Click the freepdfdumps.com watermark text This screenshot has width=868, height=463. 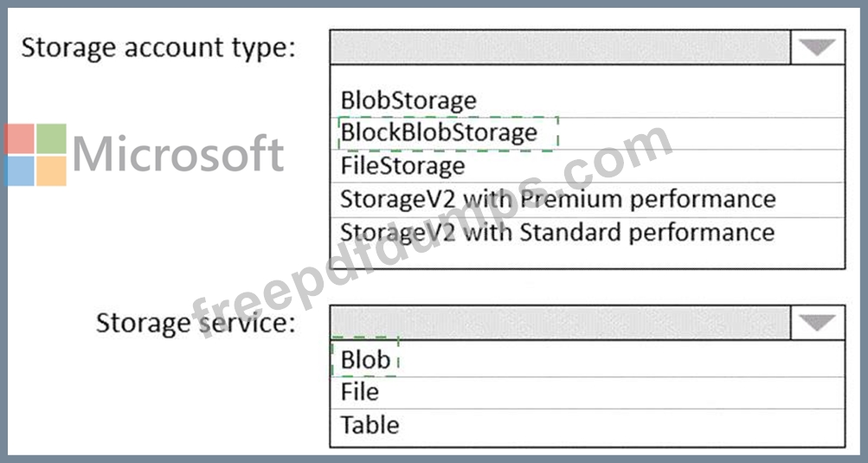433,234
